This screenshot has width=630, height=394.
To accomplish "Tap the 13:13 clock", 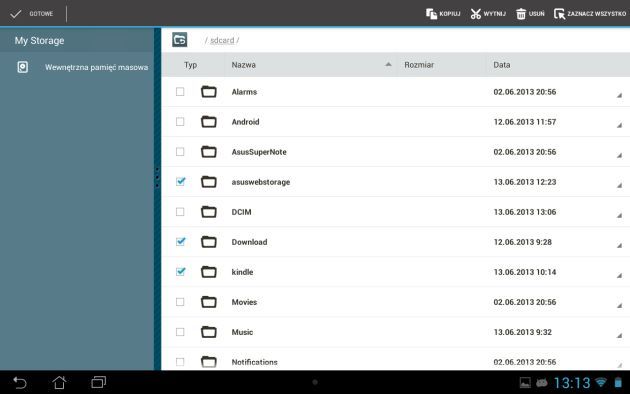I will pos(572,383).
